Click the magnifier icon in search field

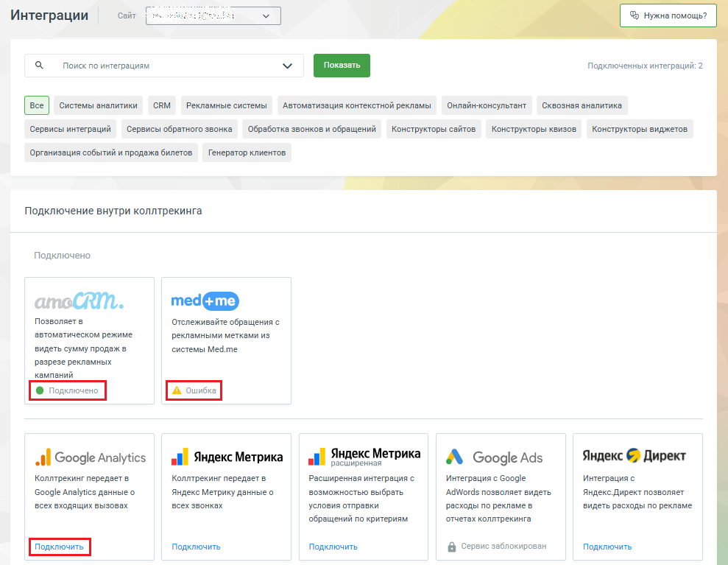pos(40,66)
